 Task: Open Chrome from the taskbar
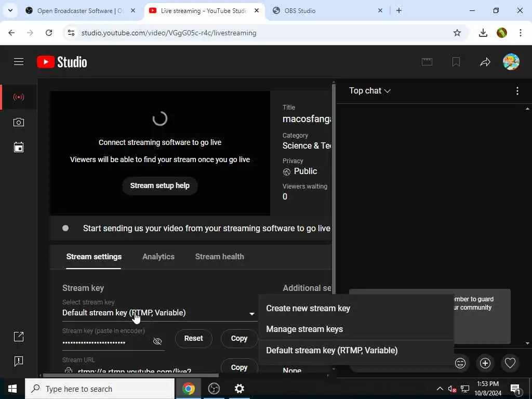coord(188,389)
